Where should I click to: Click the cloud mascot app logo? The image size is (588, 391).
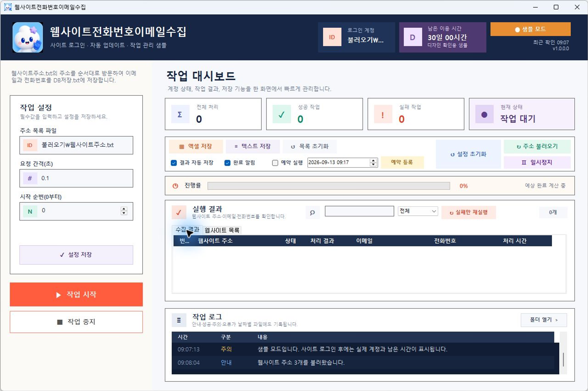pos(28,37)
